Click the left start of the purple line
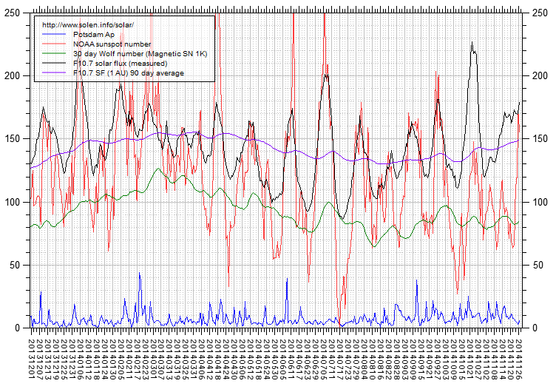Screen dimensions: 556x392 coord(31,168)
